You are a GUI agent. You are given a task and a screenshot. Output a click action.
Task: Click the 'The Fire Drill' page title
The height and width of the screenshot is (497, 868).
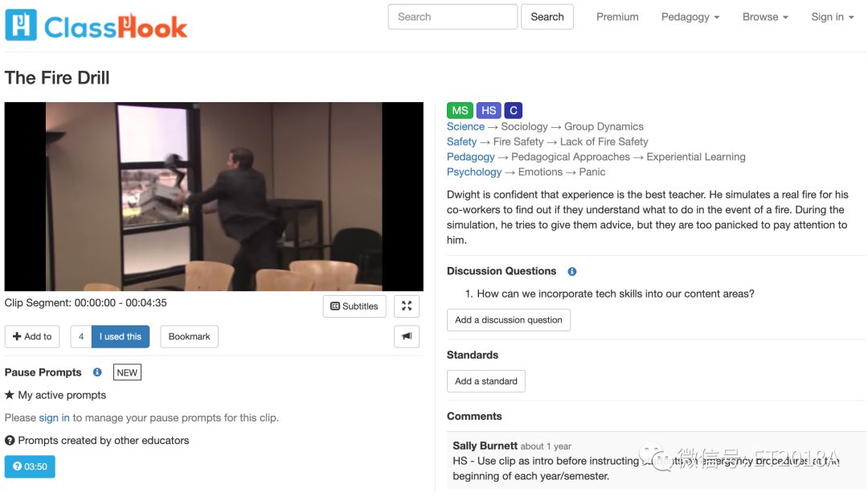57,77
